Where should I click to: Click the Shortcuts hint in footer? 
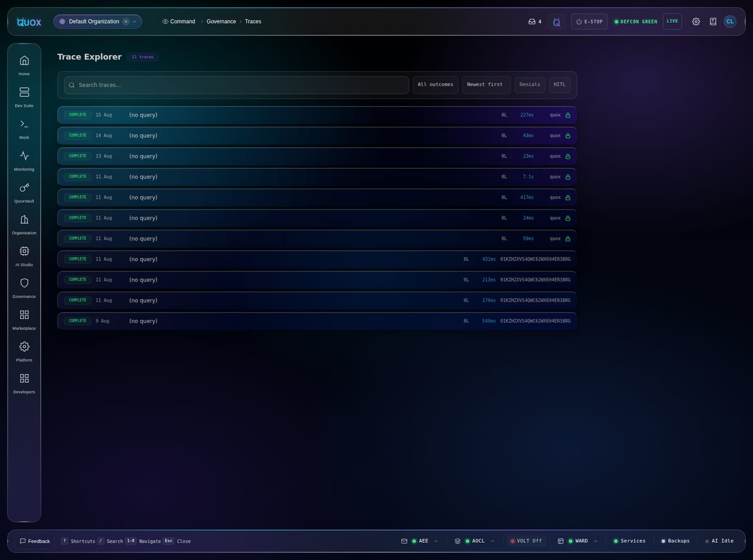tap(78, 541)
